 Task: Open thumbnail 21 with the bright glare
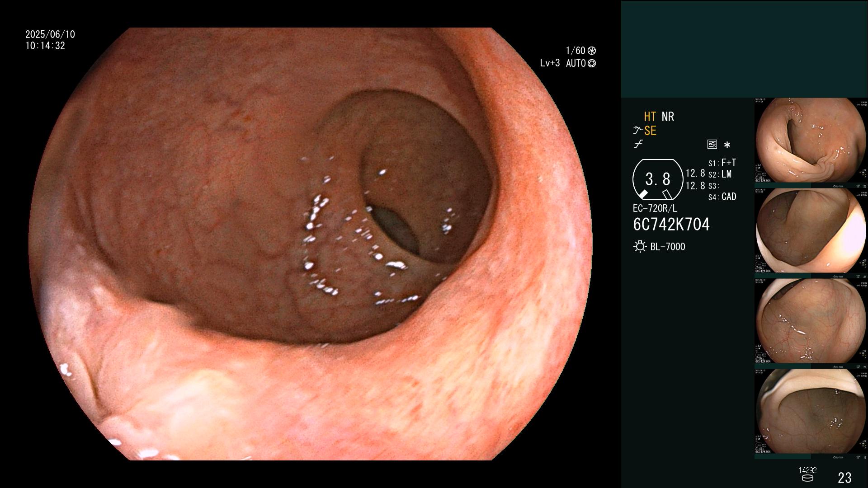pos(811,230)
